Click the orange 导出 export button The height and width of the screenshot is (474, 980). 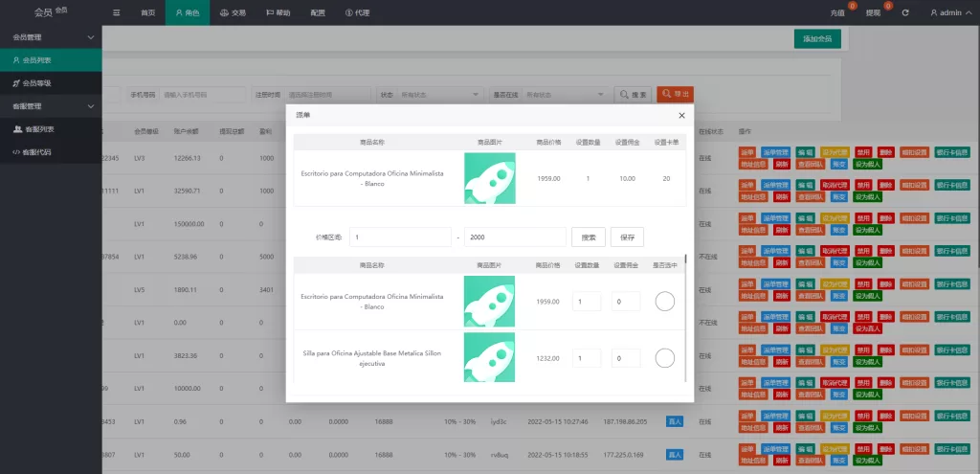click(x=676, y=95)
